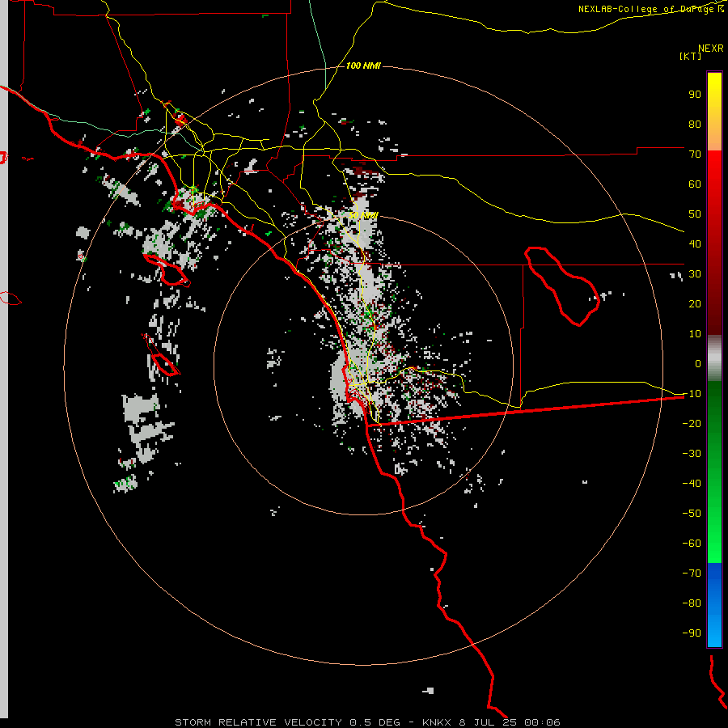Click the [KT] units label
728x728 pixels.
691,56
